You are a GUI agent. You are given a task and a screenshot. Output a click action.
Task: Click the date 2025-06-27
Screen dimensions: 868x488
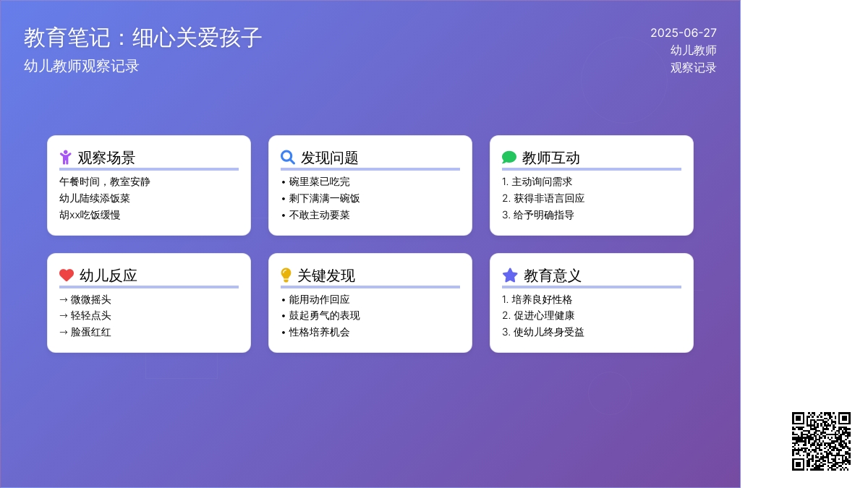tap(684, 33)
